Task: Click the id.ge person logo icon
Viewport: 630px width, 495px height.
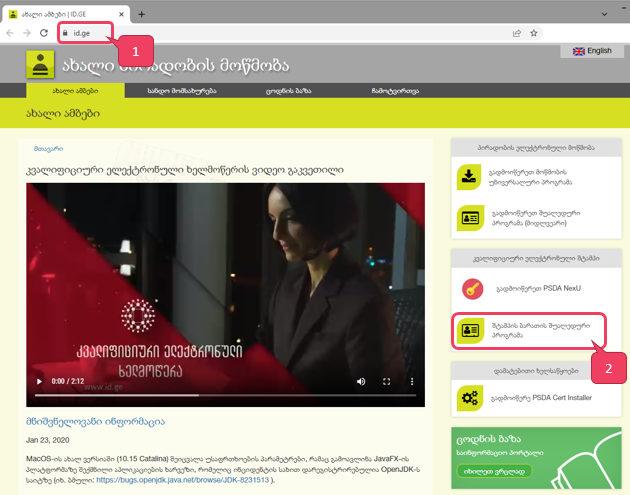Action: (42, 65)
